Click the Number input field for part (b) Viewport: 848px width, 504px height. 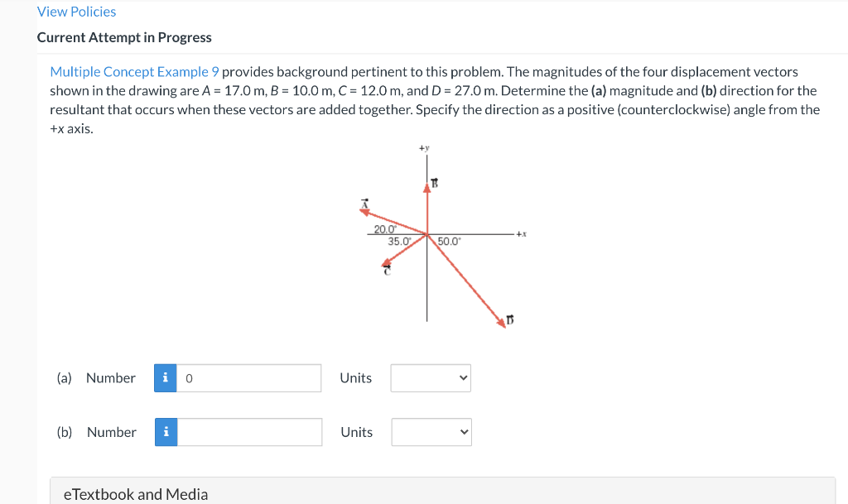pos(248,431)
